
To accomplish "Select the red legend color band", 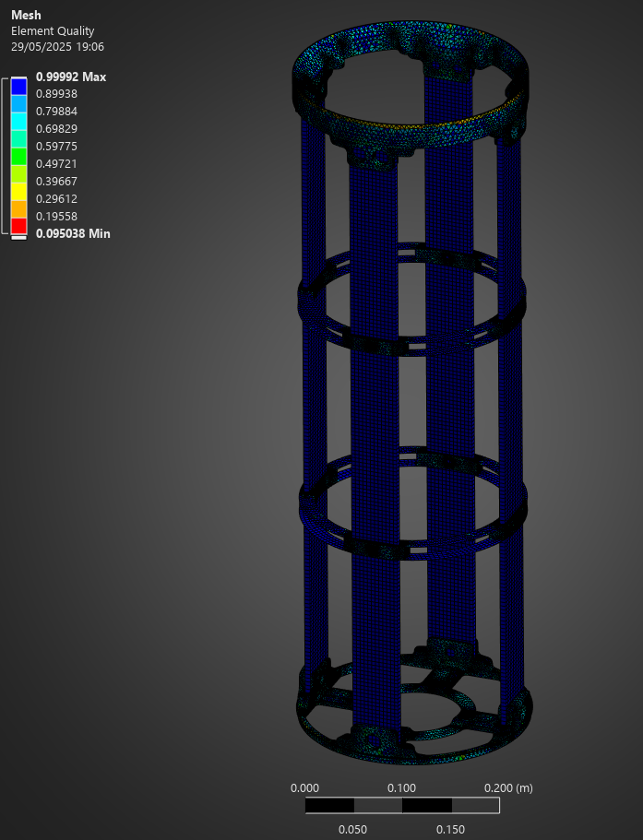I will [18, 225].
